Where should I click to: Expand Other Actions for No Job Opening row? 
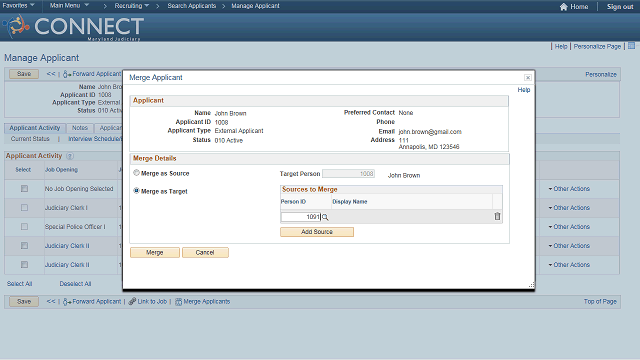[x=569, y=189]
